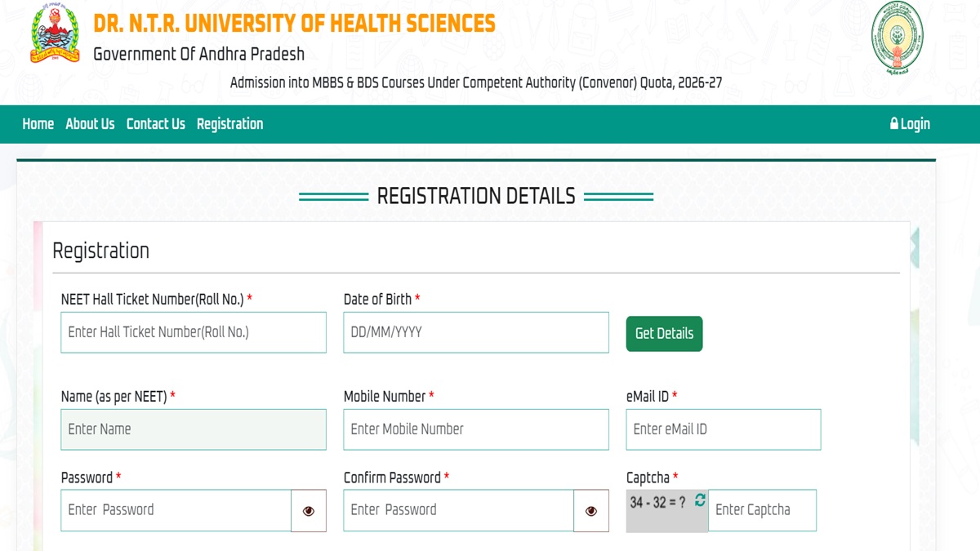
Task: Select Registration in the navigation bar
Action: pos(229,124)
